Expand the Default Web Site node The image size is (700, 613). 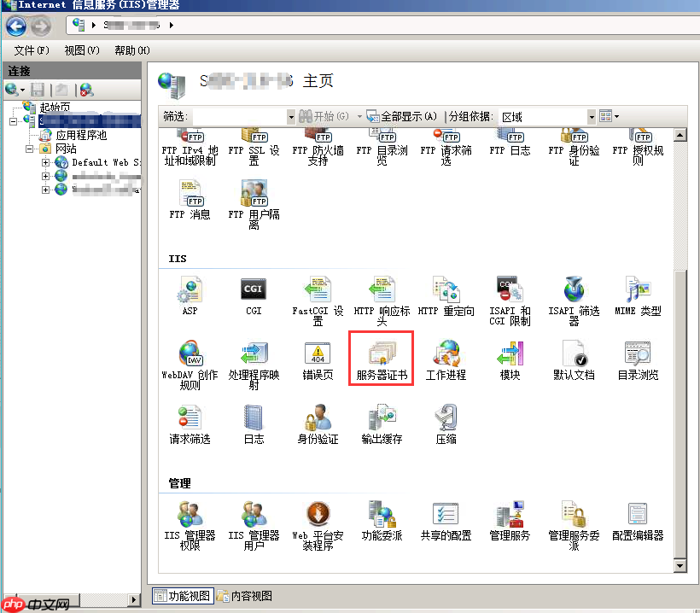[45, 162]
